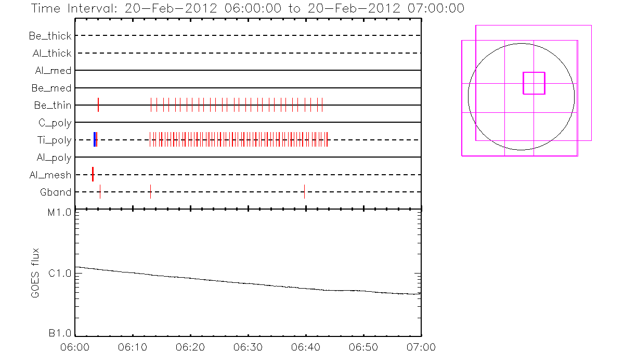Viewport: 624px width, 364px height.
Task: Click the Be_thin filter label
Action: tap(53, 106)
